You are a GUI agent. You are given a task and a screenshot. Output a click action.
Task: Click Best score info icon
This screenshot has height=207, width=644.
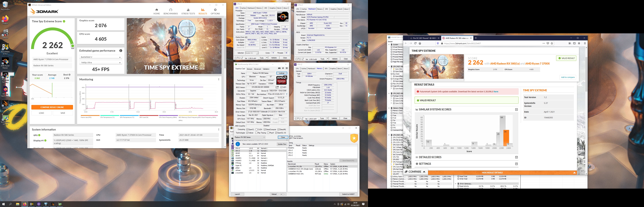coord(69,75)
